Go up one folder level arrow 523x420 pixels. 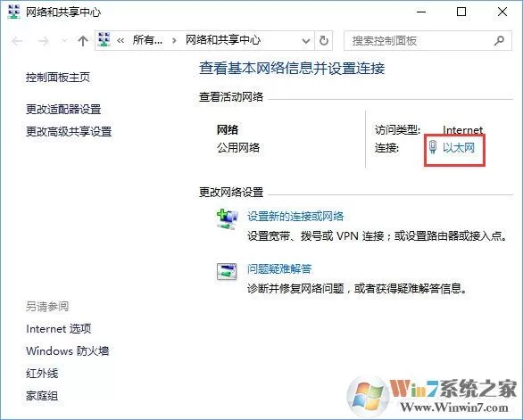pos(83,41)
